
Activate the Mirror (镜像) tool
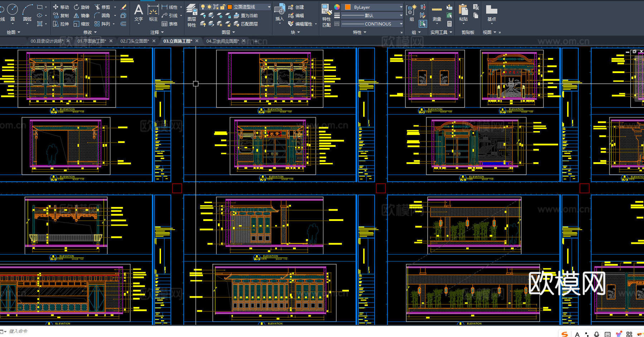click(82, 15)
